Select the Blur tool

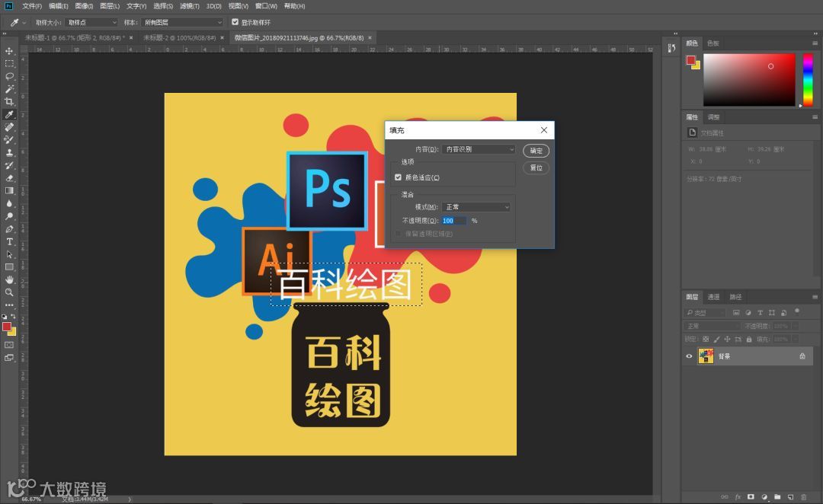point(9,203)
